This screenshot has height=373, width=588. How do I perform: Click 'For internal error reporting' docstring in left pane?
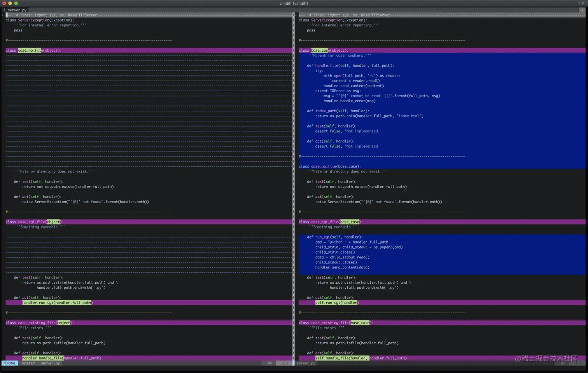[50, 25]
